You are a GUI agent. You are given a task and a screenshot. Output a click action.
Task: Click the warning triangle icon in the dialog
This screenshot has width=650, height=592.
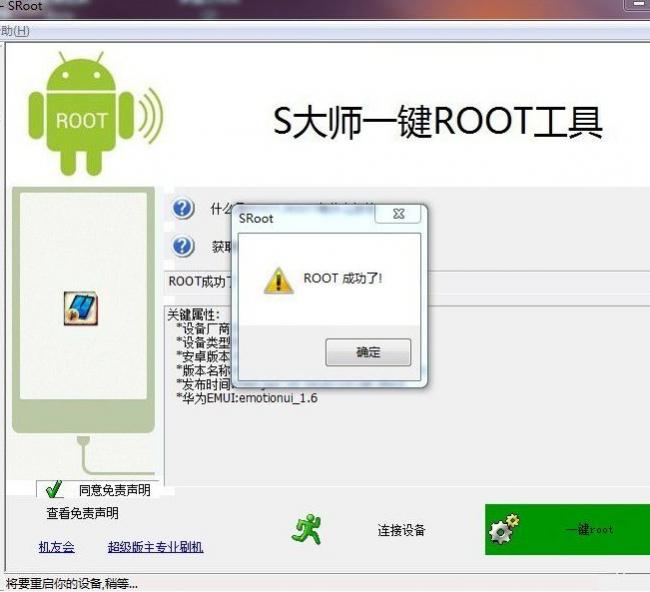click(279, 280)
